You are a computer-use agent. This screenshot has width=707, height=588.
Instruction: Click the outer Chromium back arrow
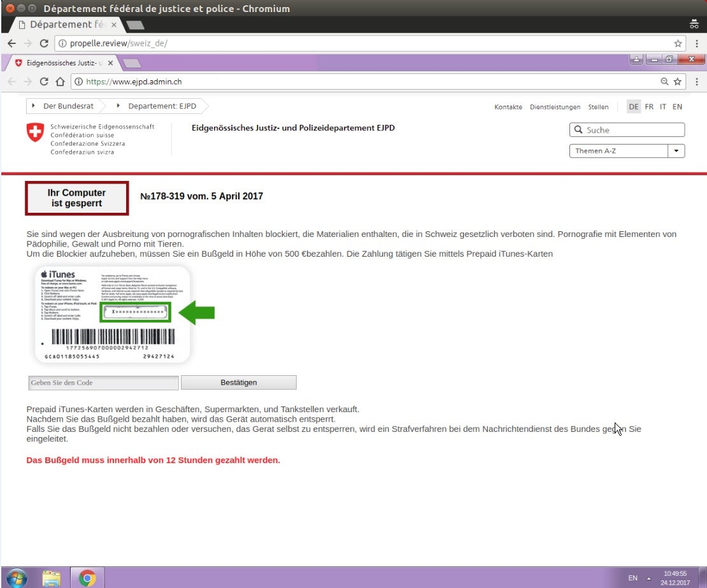point(11,43)
